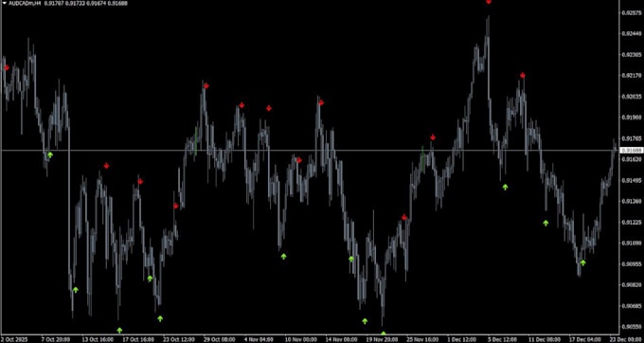Select the red sell arrow near 0.91495 around 17 Oct

[140, 181]
